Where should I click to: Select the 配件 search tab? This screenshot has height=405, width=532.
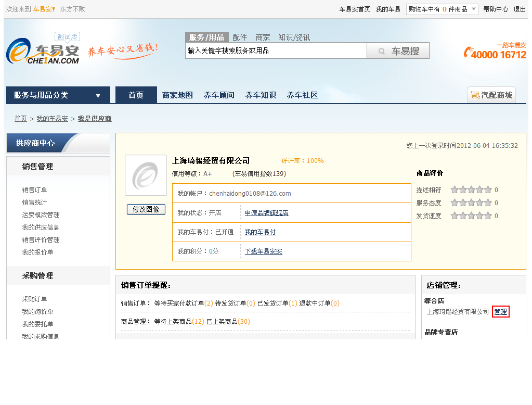240,37
